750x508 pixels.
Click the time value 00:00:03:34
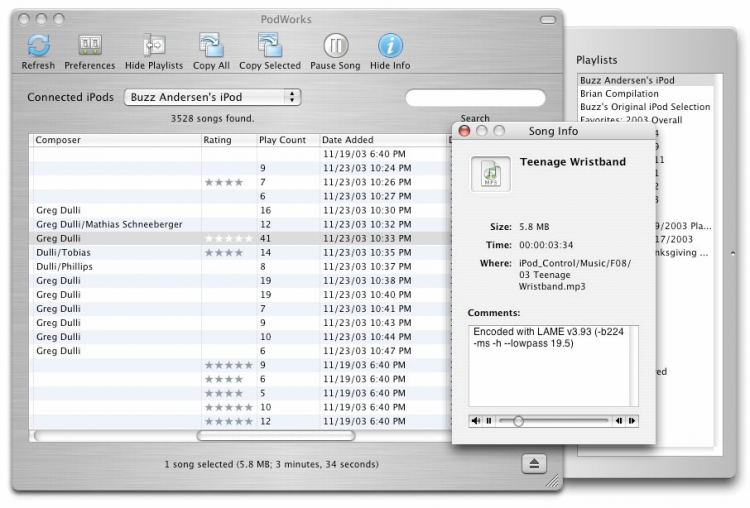pyautogui.click(x=546, y=245)
